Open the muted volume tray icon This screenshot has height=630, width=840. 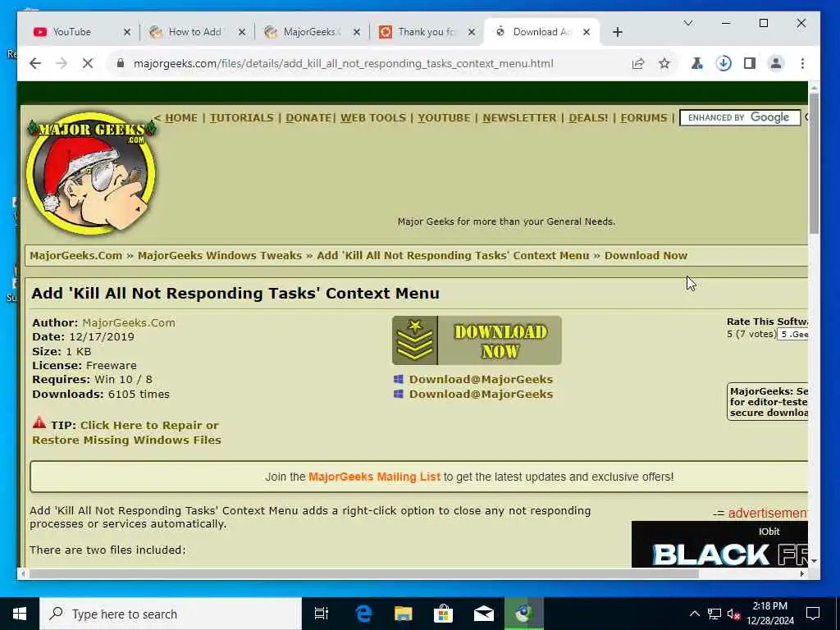733,614
